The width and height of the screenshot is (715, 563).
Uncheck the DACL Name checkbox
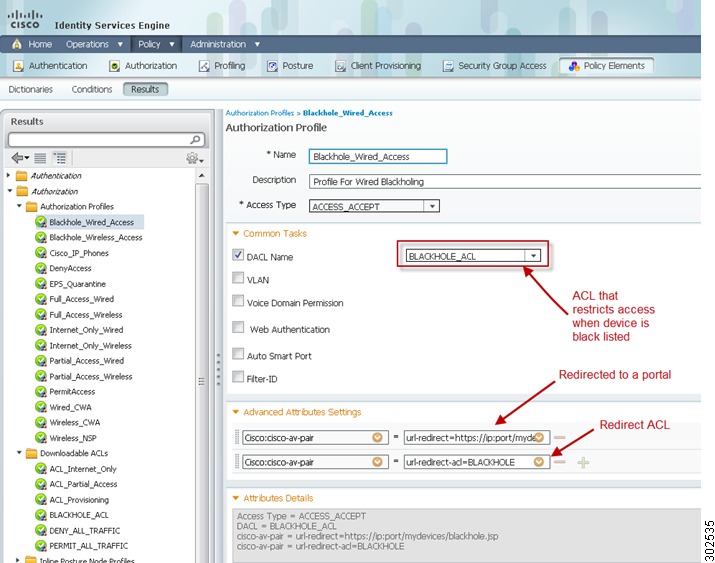pyautogui.click(x=238, y=254)
